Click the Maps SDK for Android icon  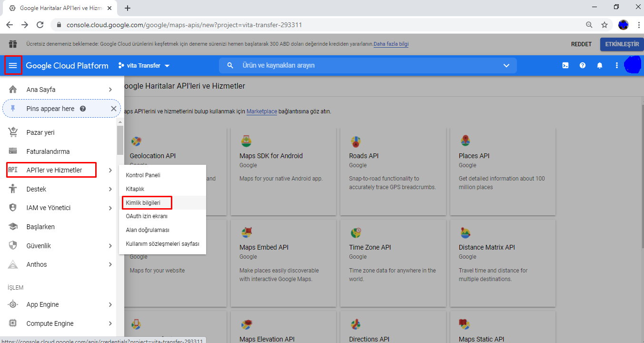tap(246, 141)
